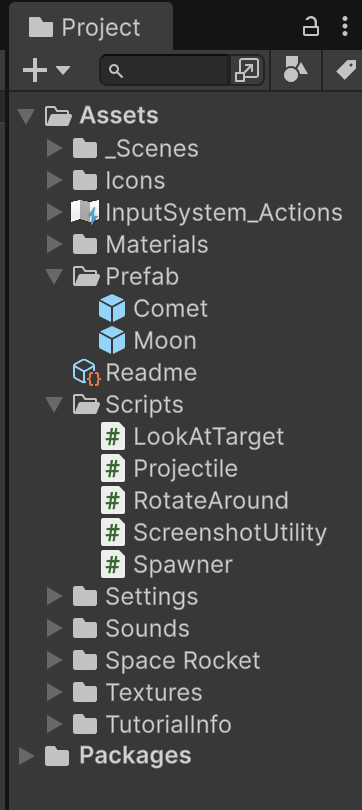Viewport: 362px width, 810px height.
Task: Click the Assets open-folder icon
Action: pyautogui.click(x=58, y=116)
